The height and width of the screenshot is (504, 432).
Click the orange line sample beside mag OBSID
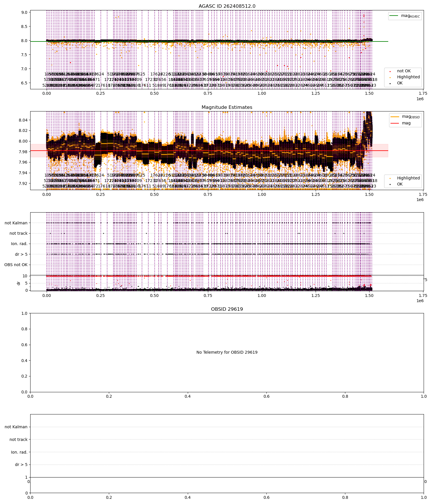(395, 117)
